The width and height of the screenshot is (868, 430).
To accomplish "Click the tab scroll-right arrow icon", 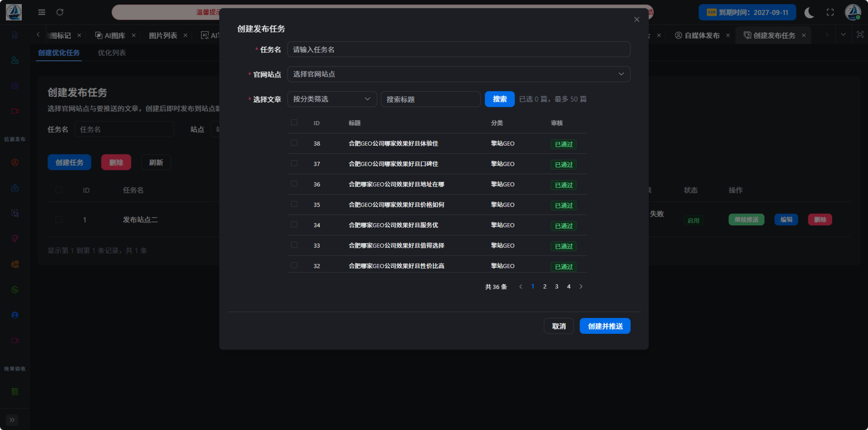I will 826,35.
